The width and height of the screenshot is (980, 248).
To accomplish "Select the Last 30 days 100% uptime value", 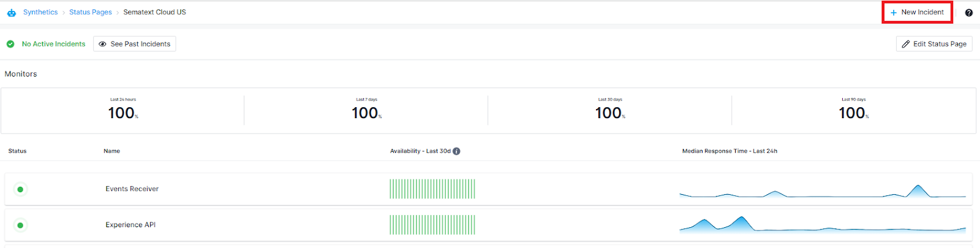I will 610,113.
